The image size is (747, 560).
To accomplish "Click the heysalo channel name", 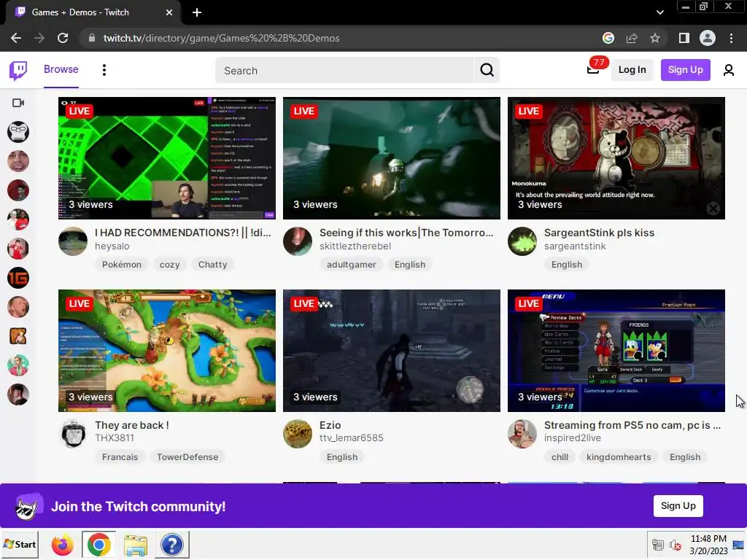I will click(112, 246).
